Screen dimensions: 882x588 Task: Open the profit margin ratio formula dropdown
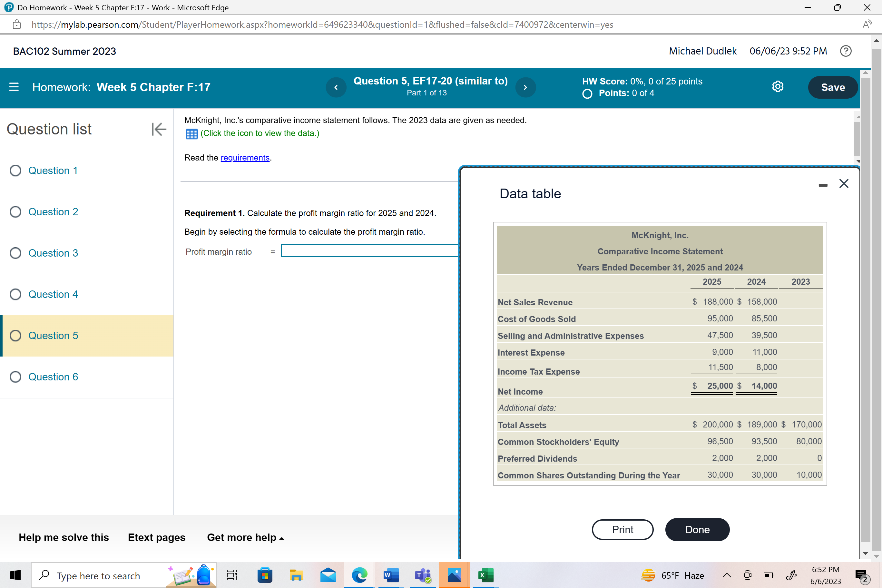[x=369, y=250]
